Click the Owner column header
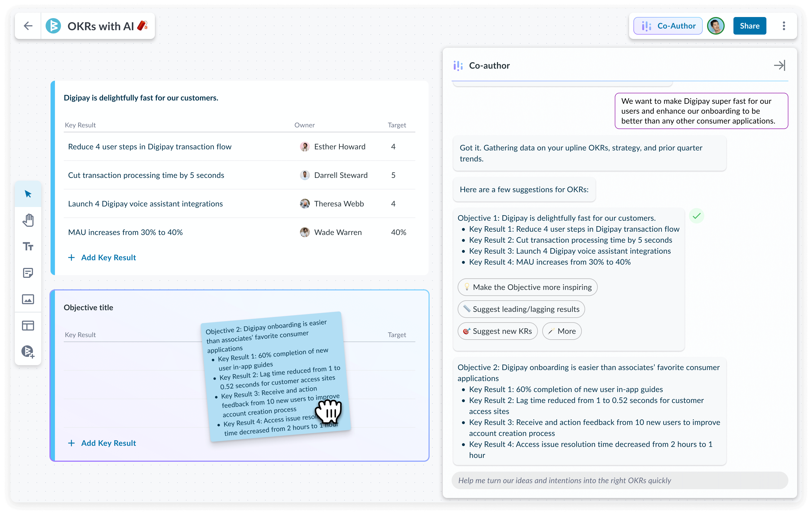 304,125
